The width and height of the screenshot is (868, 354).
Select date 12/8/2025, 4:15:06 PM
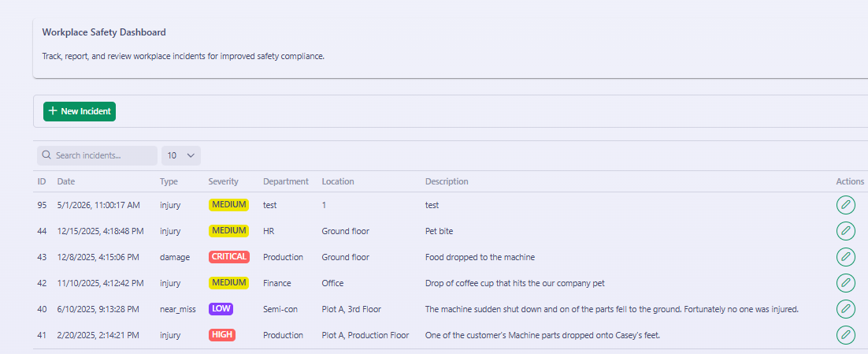coord(98,257)
